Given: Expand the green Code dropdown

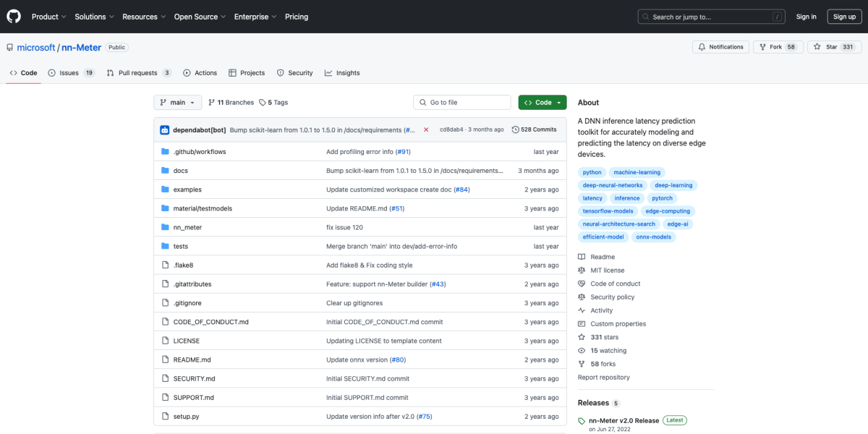Looking at the screenshot, I should tap(542, 103).
